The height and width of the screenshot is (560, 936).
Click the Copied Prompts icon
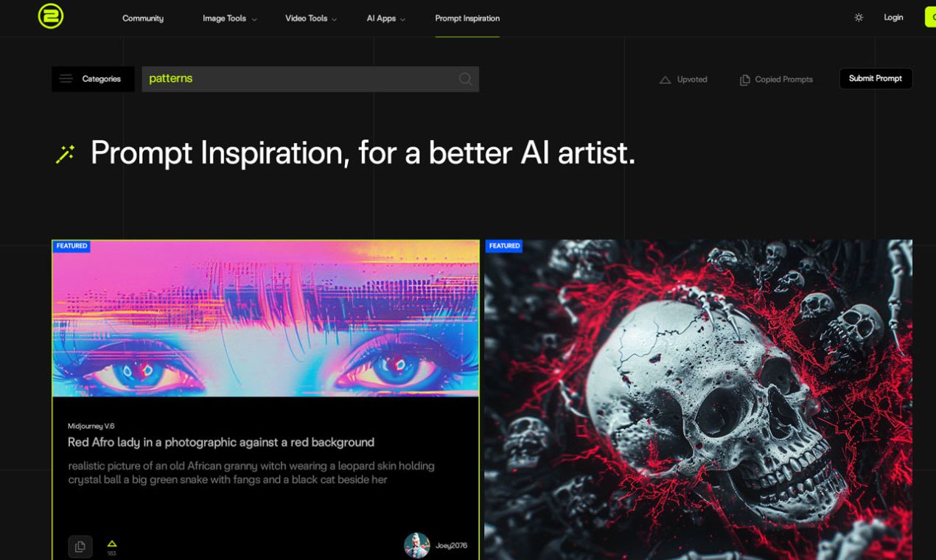click(x=744, y=80)
